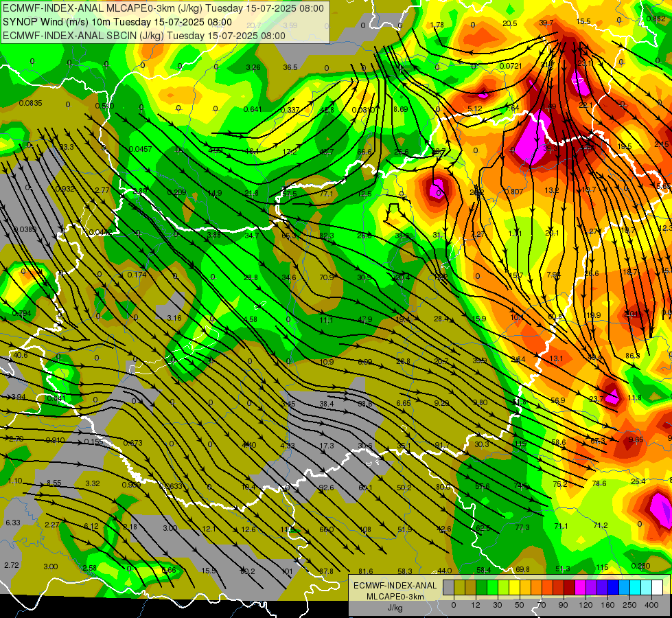The image size is (672, 618).
Task: Click the map value 33.3
Action: click(x=67, y=147)
